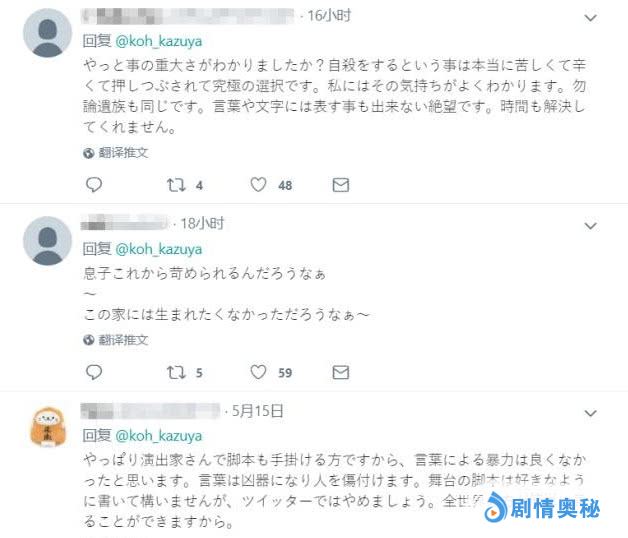Reply to the 16小时 tweet
The width and height of the screenshot is (628, 538).
pos(94,185)
